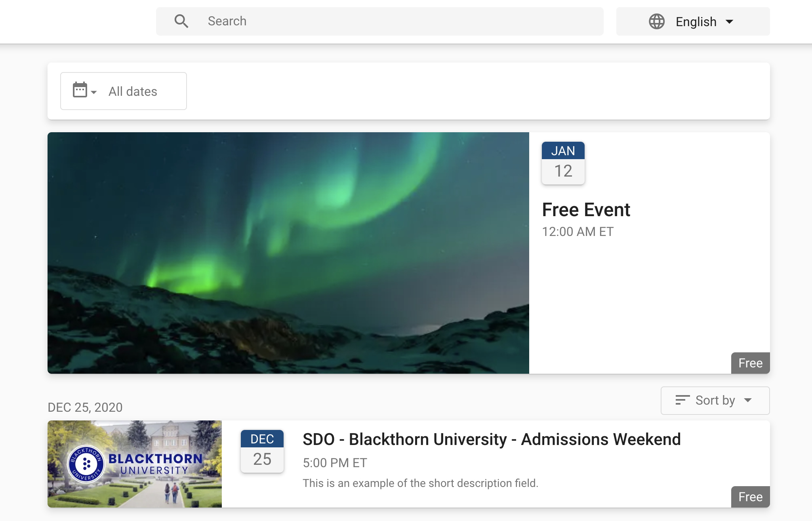Open the All dates filter
812x521 pixels.
(x=133, y=91)
